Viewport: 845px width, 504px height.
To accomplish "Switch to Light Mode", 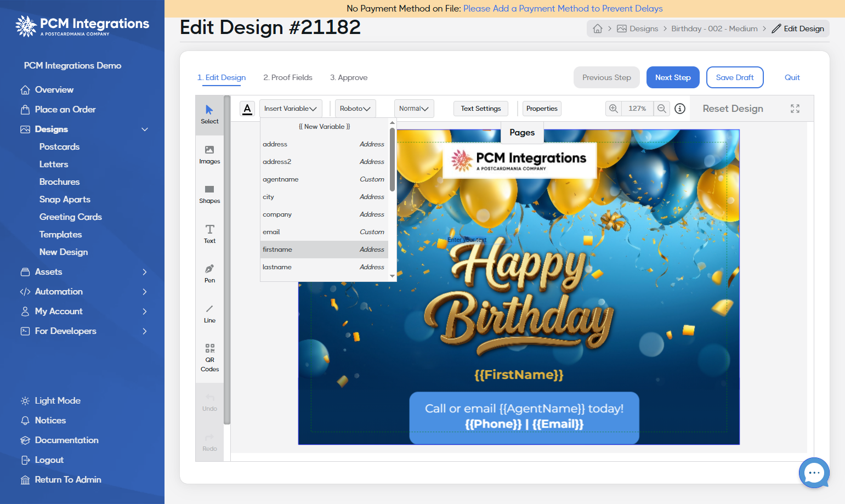I will pyautogui.click(x=57, y=400).
